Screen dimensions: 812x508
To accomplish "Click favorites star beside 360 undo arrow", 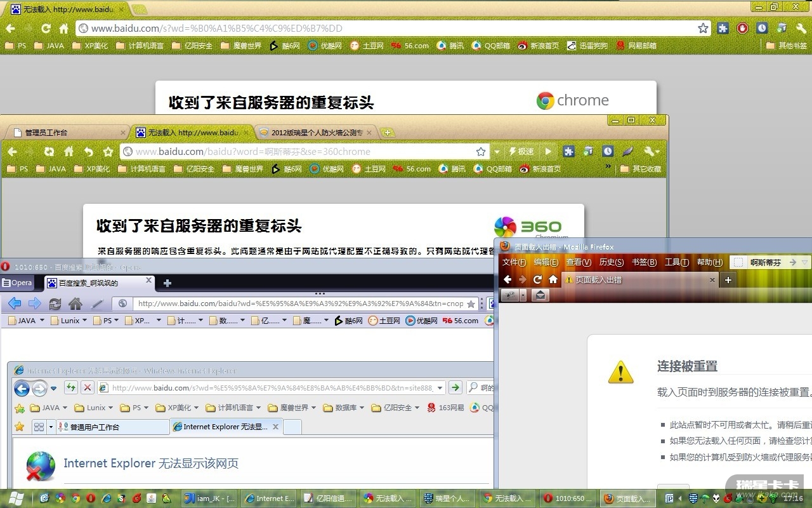I will click(x=108, y=152).
